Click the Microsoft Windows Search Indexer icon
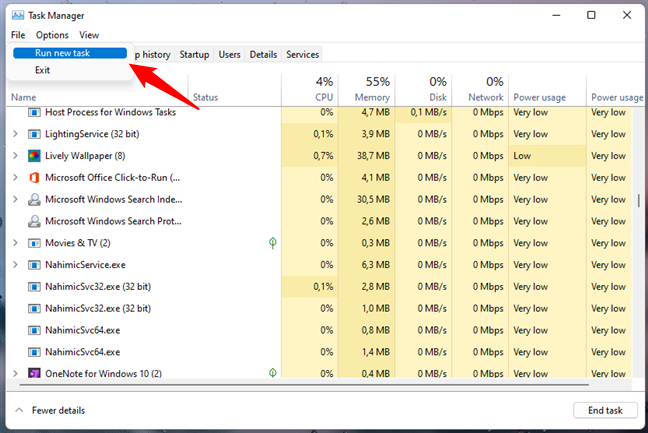648x433 pixels. point(34,200)
